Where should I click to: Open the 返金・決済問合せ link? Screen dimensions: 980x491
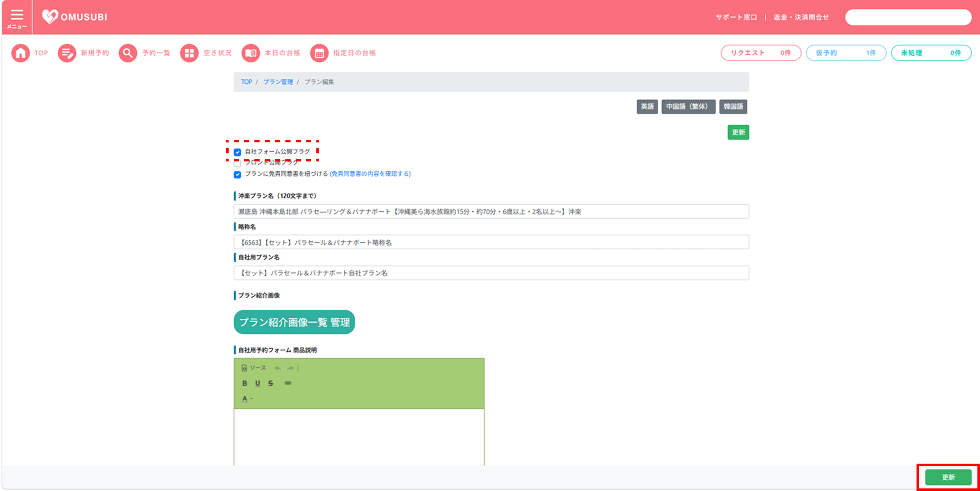tap(801, 17)
